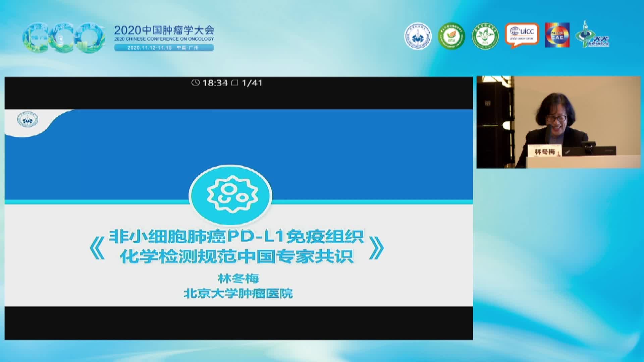Image resolution: width=644 pixels, height=362 pixels.
Task: Click the blue anti-cancer association round logo in header
Action: (x=418, y=36)
